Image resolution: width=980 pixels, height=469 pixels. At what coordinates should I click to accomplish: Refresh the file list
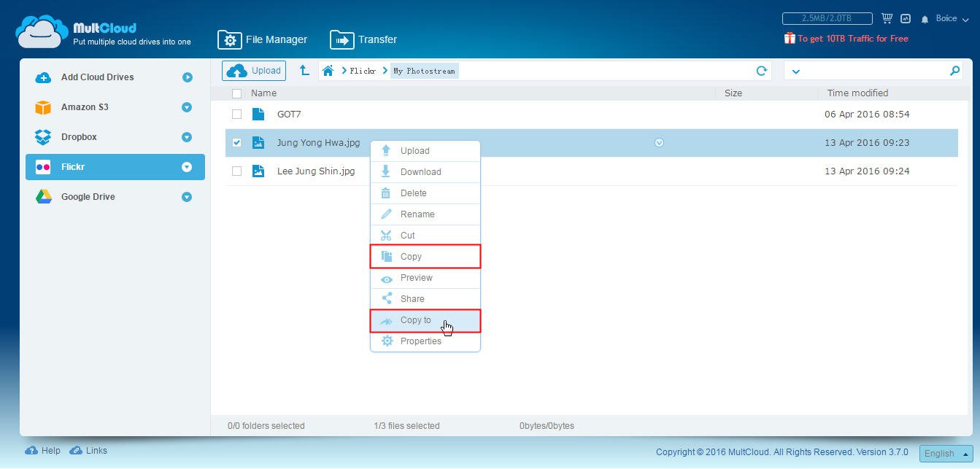pos(762,71)
